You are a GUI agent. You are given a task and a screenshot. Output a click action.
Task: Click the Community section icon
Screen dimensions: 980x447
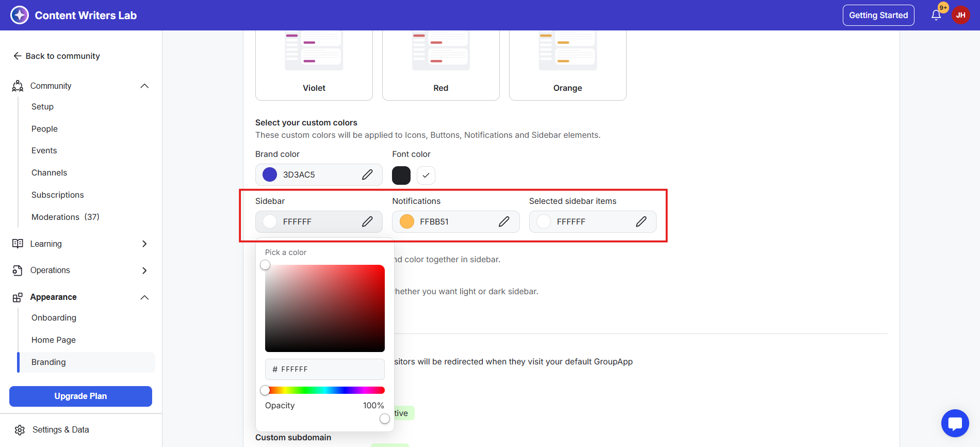18,86
